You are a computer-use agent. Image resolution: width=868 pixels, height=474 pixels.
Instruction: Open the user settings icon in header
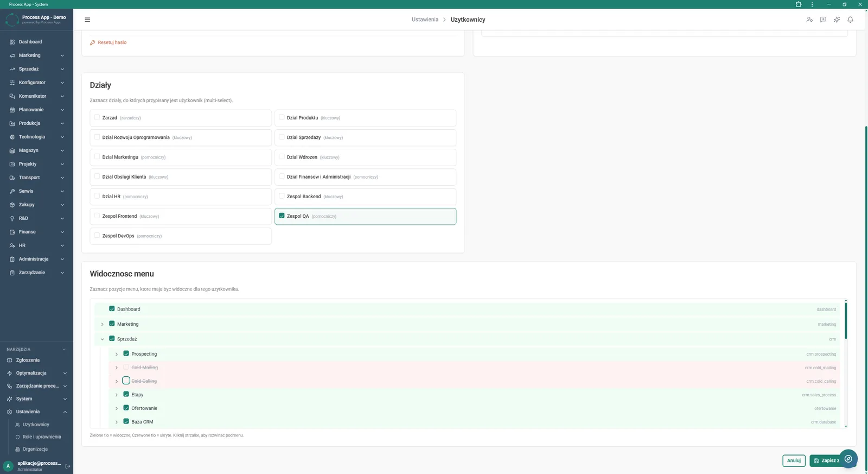[809, 20]
